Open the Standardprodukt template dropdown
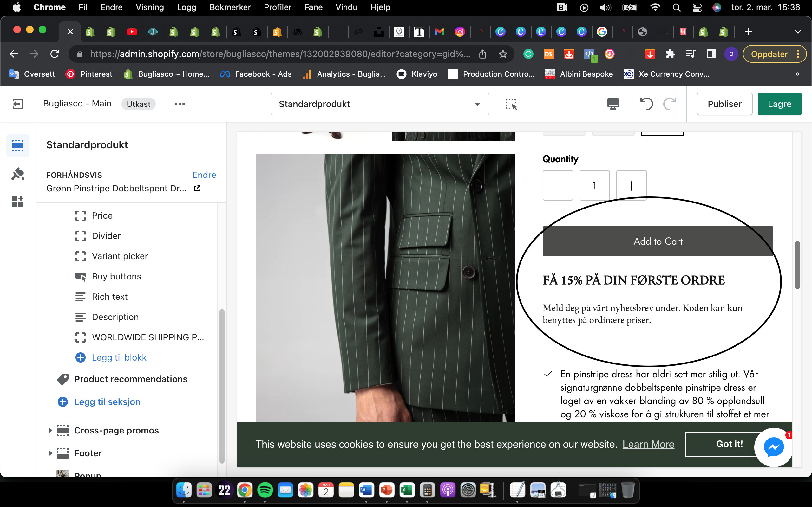The image size is (812, 507). click(379, 104)
